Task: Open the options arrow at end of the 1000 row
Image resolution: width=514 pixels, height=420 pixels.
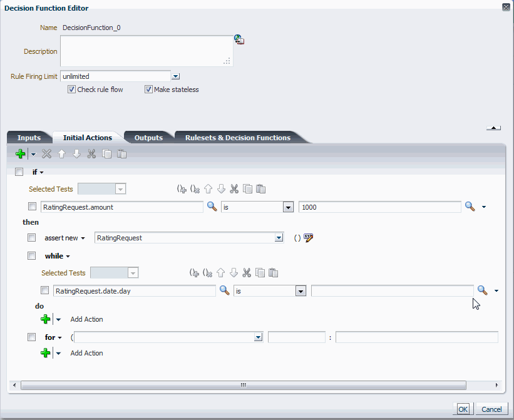Action: (484, 207)
